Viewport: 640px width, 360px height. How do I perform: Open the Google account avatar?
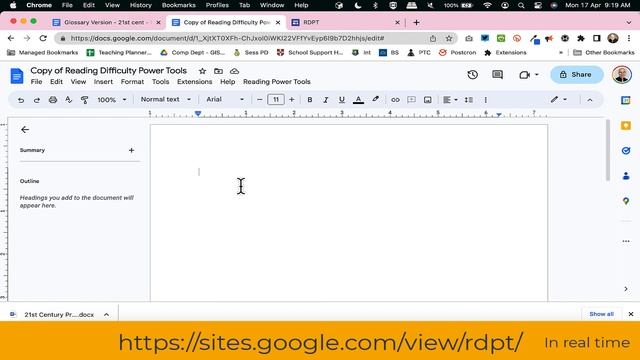[x=622, y=75]
